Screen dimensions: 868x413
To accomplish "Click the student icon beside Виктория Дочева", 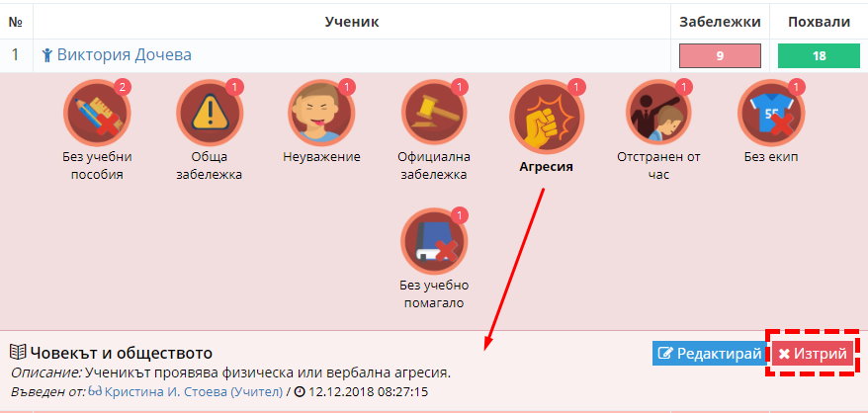I will tap(47, 54).
